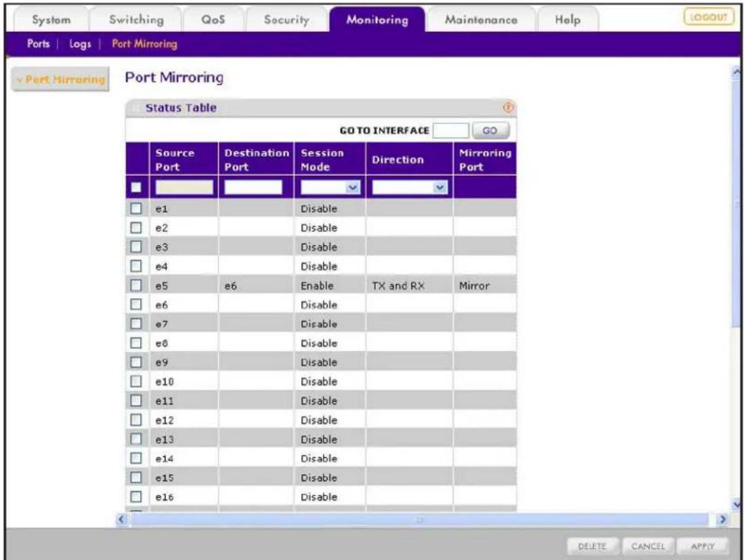Collapse the Port Mirroring sidebar item
The image size is (745, 560).
coord(60,79)
